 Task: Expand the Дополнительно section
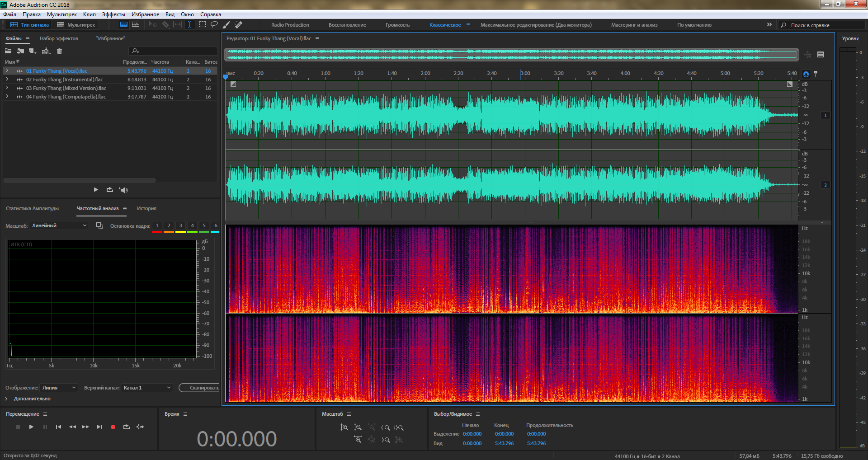[x=7, y=399]
